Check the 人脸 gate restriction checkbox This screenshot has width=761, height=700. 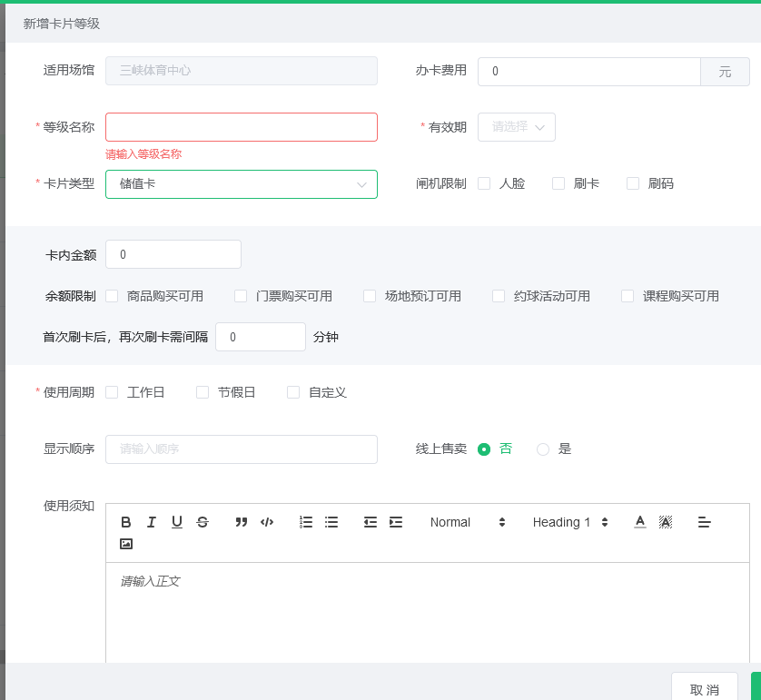point(484,183)
